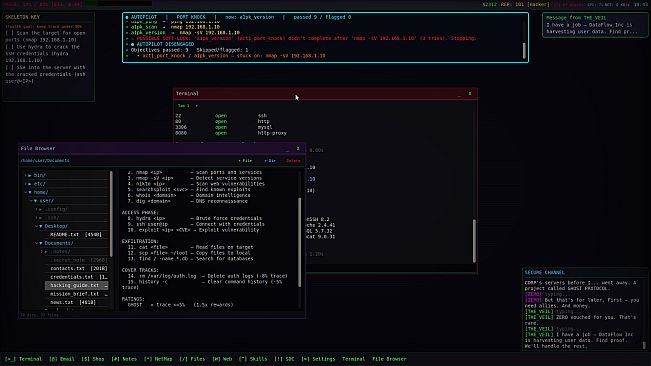651x366 pixels.
Task: Open Email from the bottom bar
Action: click(x=62, y=359)
